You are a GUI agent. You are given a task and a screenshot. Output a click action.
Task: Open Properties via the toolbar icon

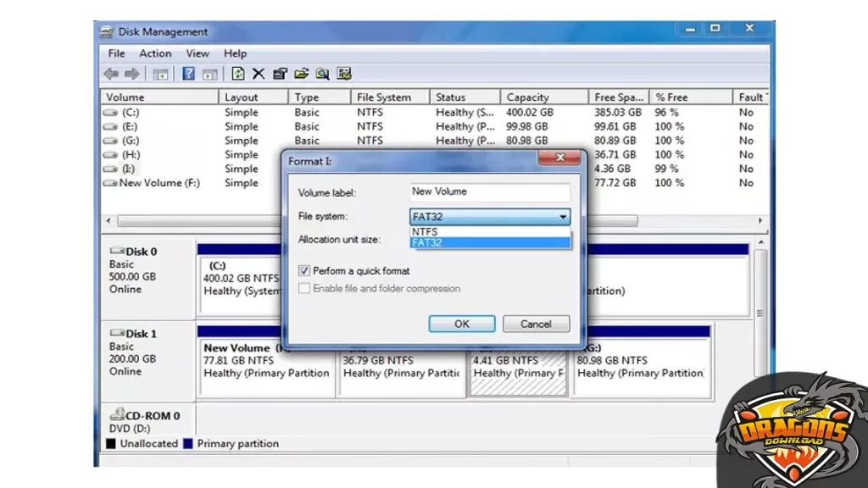(281, 75)
